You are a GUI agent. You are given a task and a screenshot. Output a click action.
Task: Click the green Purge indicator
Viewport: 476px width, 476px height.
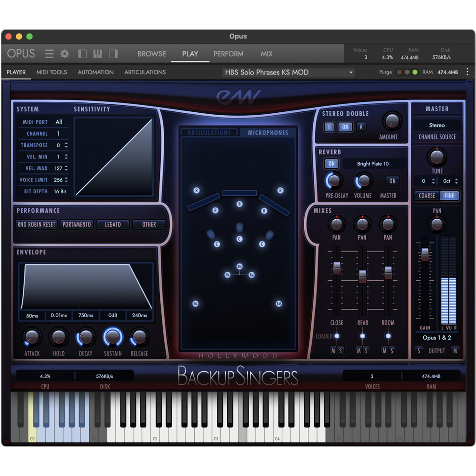(415, 72)
